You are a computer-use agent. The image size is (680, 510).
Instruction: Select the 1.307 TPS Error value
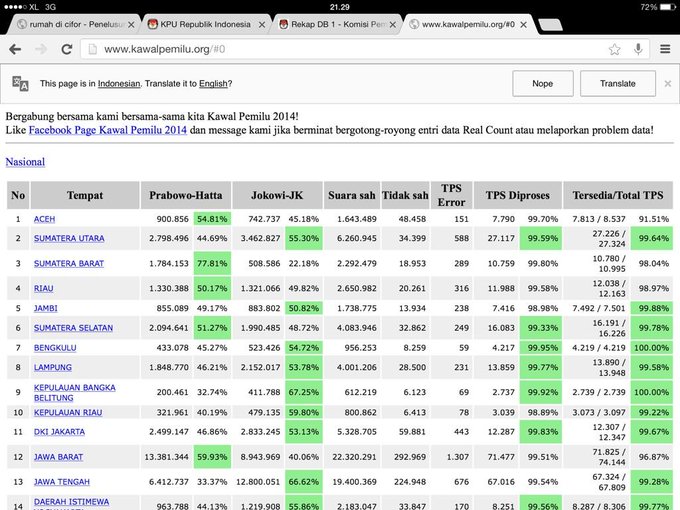coord(458,457)
